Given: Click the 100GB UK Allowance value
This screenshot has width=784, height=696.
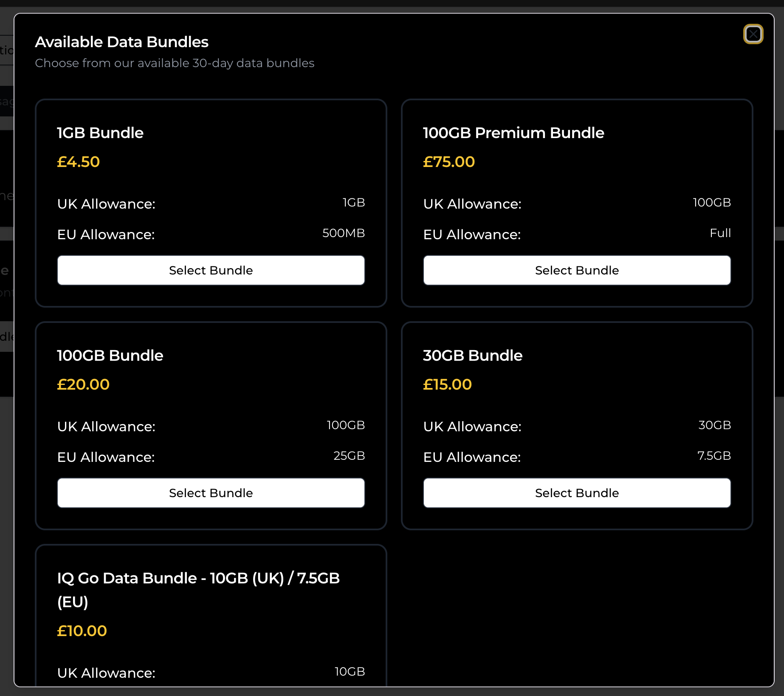Looking at the screenshot, I should point(711,203).
